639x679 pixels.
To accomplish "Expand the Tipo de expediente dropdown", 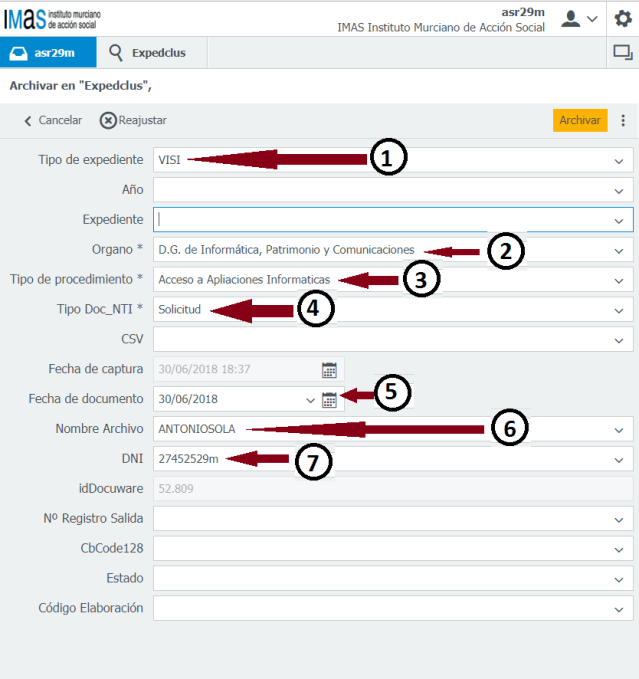I will tap(619, 160).
